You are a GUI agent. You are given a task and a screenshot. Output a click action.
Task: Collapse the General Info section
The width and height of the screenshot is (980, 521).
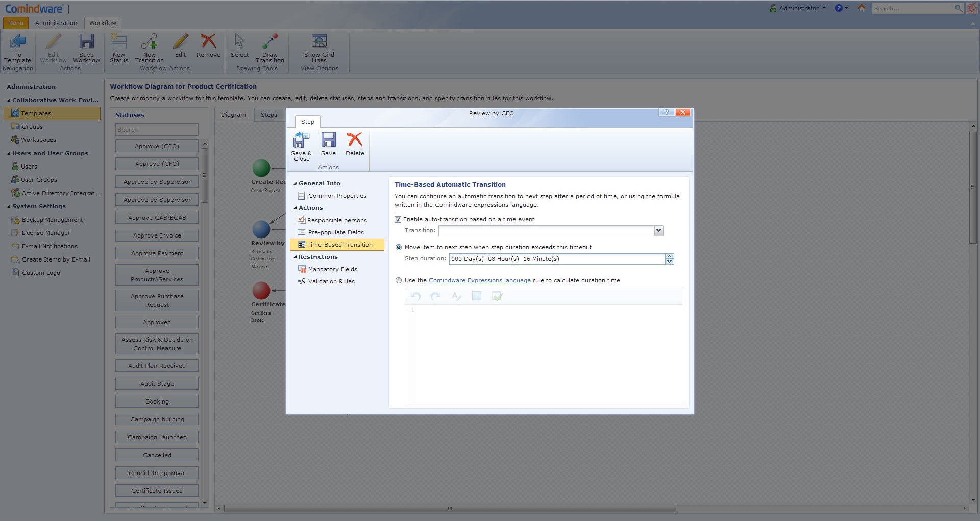point(295,183)
